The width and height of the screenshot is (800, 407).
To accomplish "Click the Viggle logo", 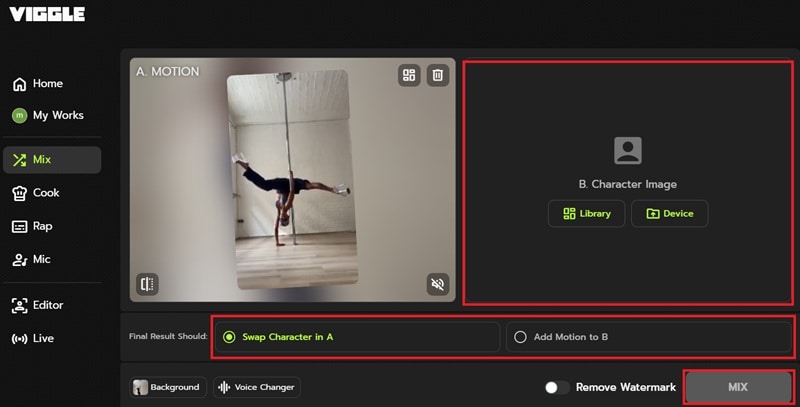I will point(47,14).
